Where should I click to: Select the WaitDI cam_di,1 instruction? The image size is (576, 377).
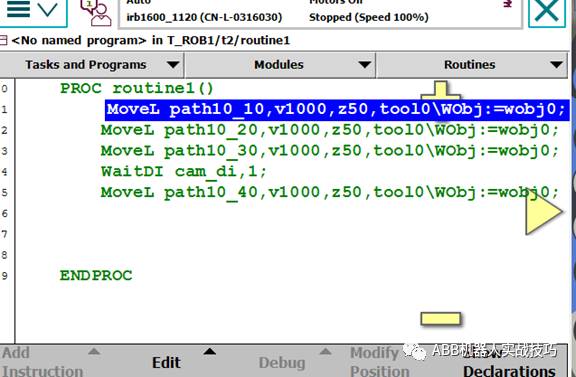point(184,172)
